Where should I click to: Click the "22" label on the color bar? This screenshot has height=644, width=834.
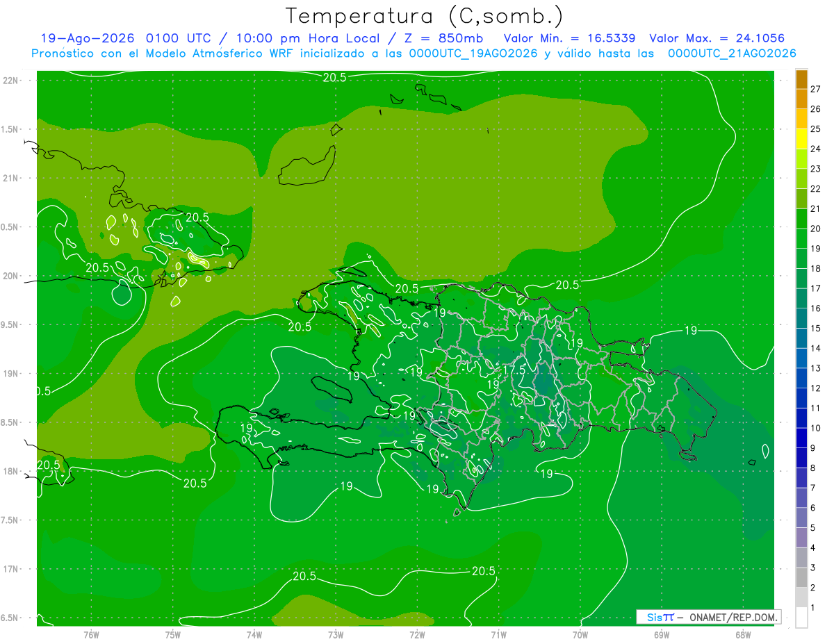click(x=816, y=189)
